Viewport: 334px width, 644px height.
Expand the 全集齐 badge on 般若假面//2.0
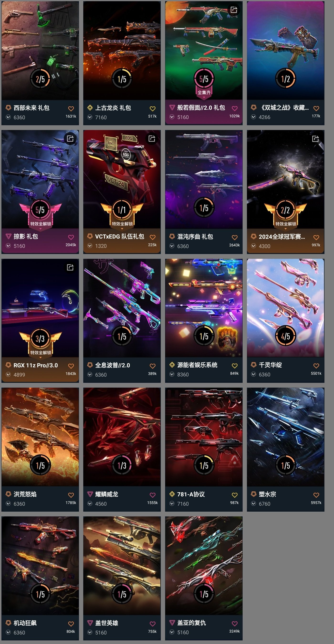204,93
